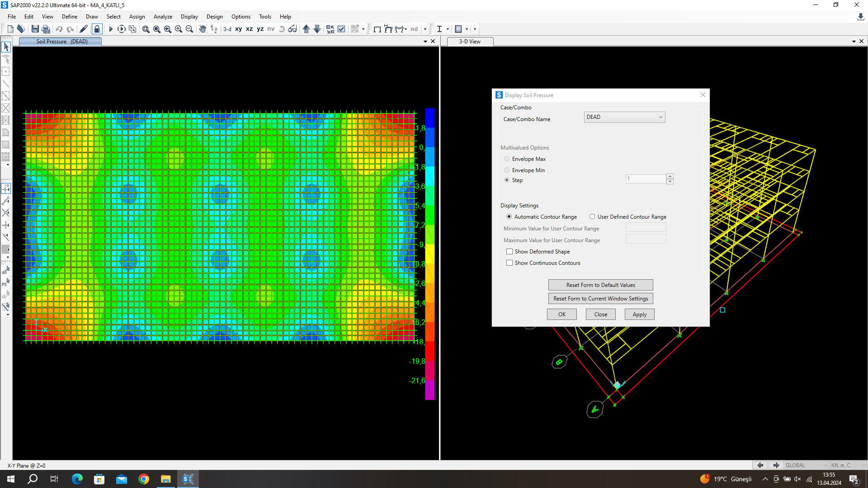The image size is (868, 488).
Task: Click the Run Analysis play icon
Action: [x=110, y=29]
